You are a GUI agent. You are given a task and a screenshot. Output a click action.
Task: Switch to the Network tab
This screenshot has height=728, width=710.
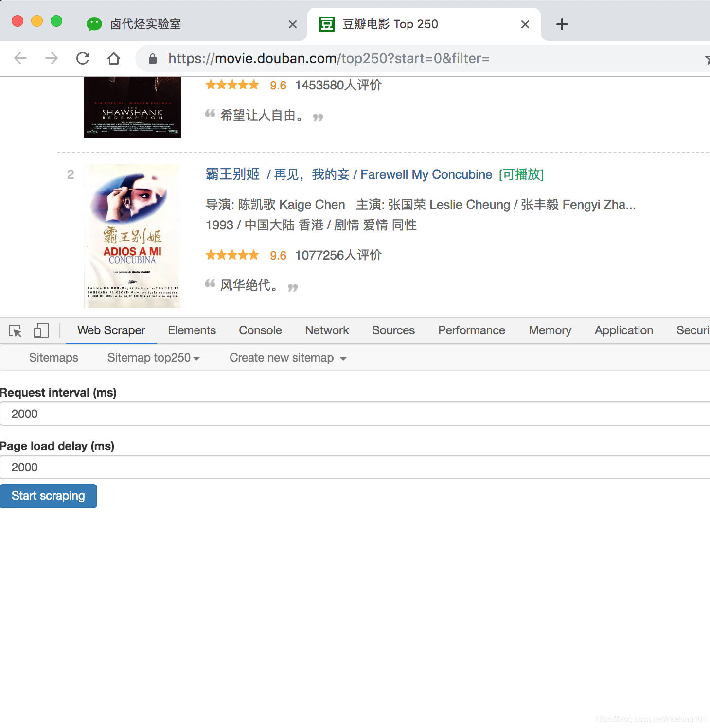(326, 330)
